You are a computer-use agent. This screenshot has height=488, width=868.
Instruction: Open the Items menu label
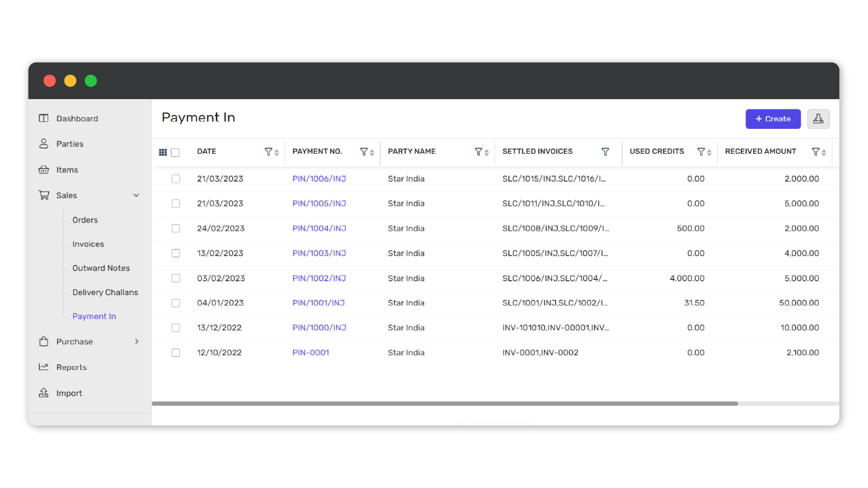click(x=67, y=170)
